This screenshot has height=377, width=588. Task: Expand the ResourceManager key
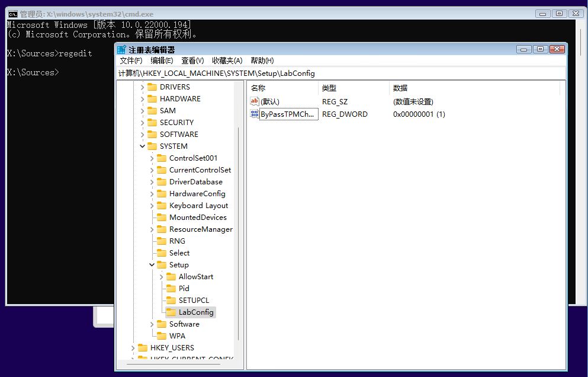152,229
